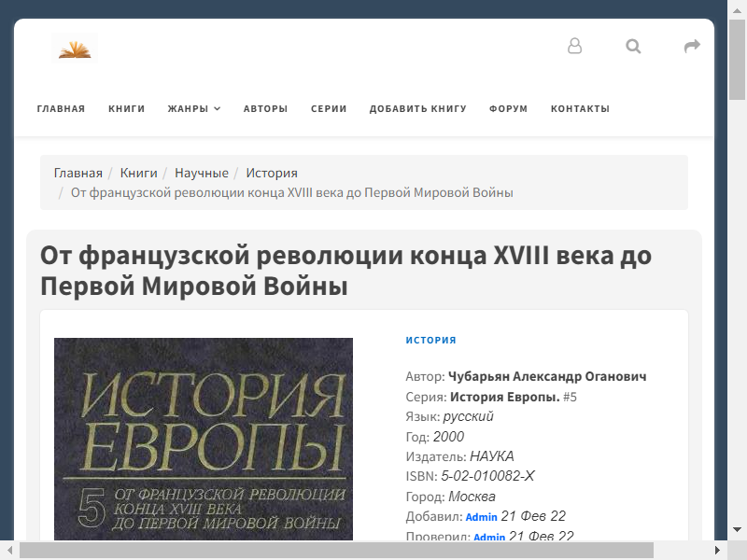This screenshot has height=560, width=747.
Task: Click the vertical scrollbar up arrow
Action: 737,10
